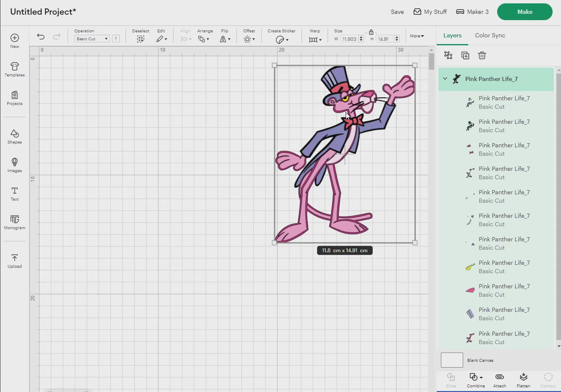The height and width of the screenshot is (392, 561).
Task: Click the Blank Canvas color swatch
Action: [452, 360]
